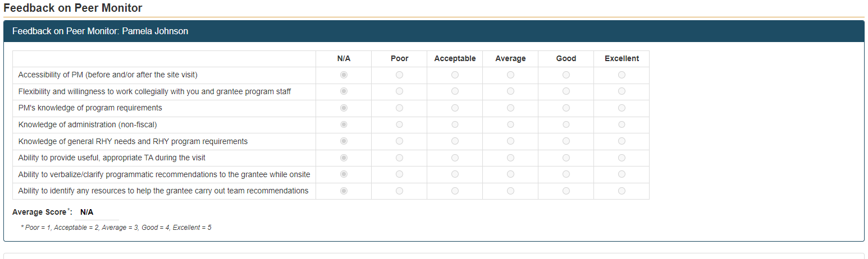Select Good for Knowledge of administration (non-fiscal)
Viewport: 868px width, 259px height.
566,124
